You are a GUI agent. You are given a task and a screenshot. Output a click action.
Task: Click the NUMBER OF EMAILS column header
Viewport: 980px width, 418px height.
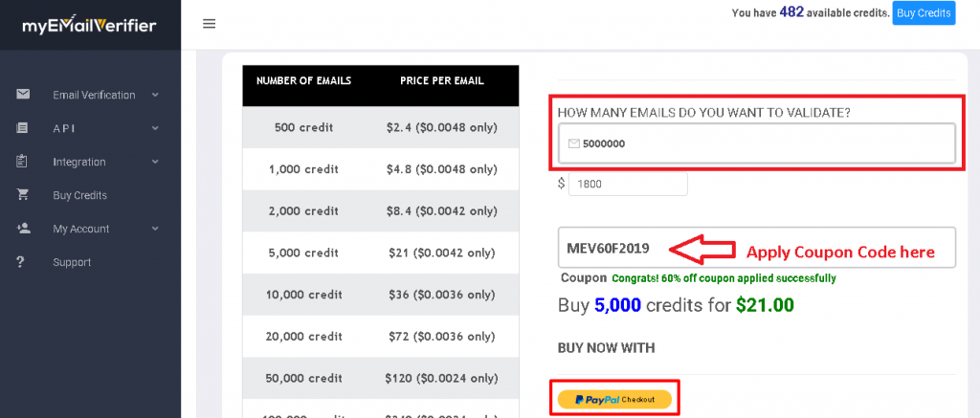(303, 80)
